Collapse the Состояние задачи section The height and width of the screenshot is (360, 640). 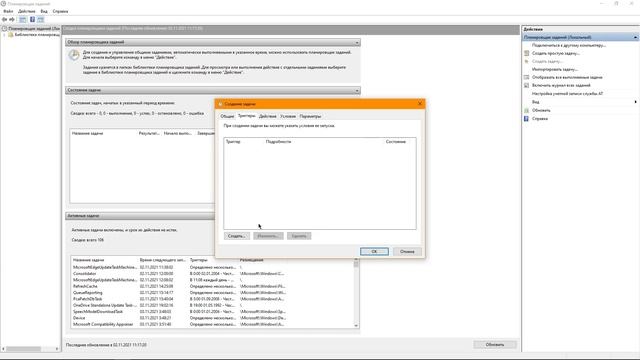pos(357,90)
